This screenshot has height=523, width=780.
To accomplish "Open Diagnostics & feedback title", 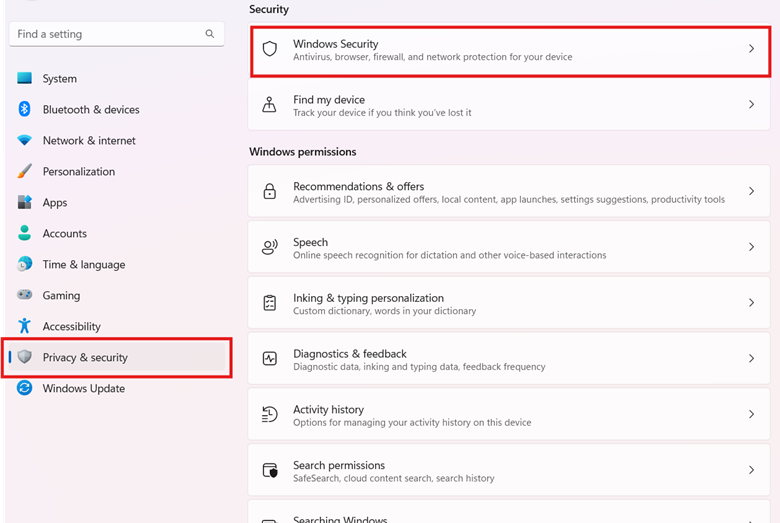I will coord(350,354).
